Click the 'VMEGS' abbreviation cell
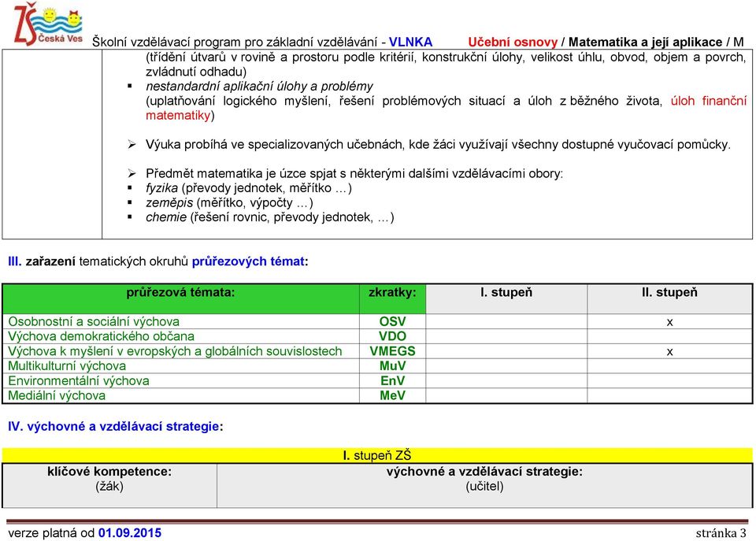The image size is (756, 541). [x=392, y=351]
